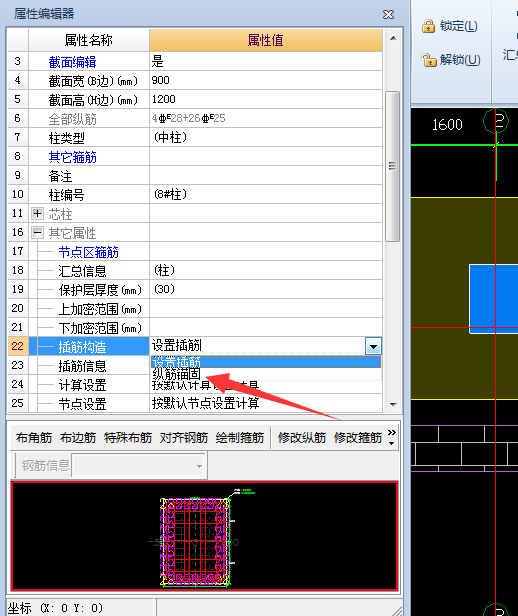
Task: Select 纵筋锚固 option in dropdown list
Action: (266, 374)
